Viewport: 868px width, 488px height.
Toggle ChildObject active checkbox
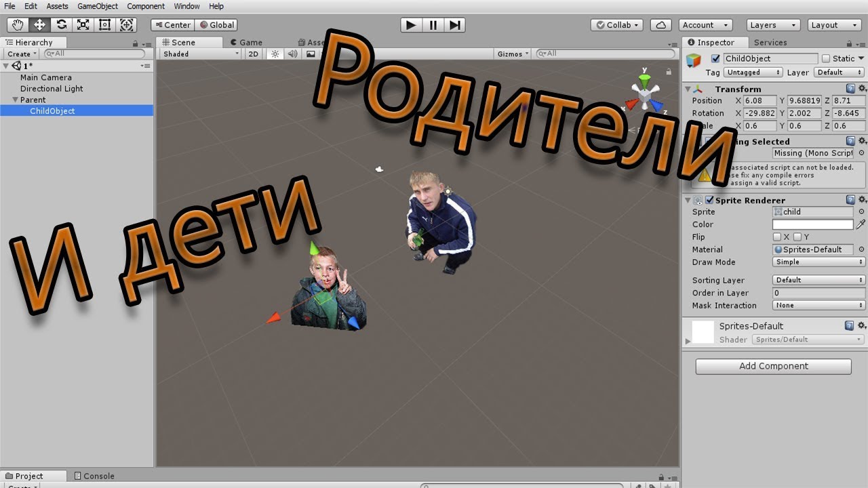(715, 58)
